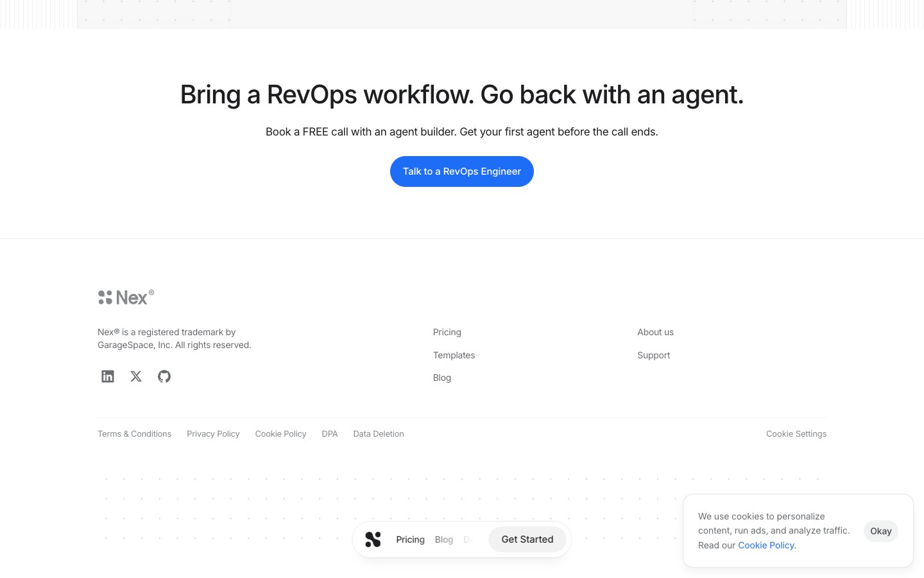
Task: Click the 'Book a FREE call' subtitle text
Action: tap(462, 132)
